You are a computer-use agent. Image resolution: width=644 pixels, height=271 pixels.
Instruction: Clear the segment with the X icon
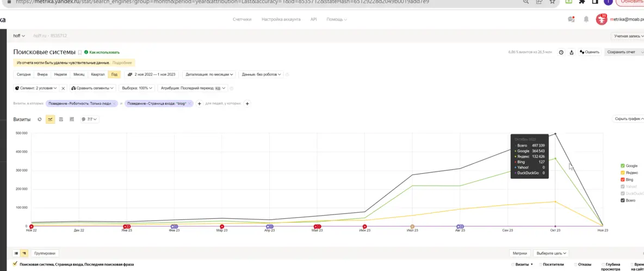[63, 88]
